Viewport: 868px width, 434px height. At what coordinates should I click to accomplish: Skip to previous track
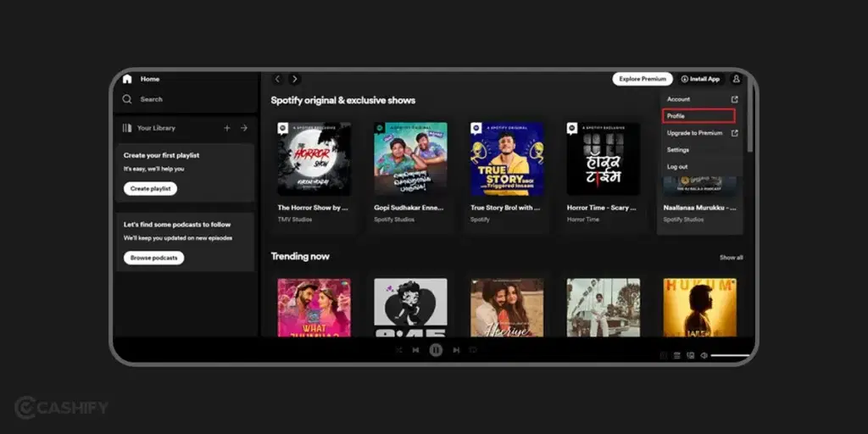tap(415, 350)
